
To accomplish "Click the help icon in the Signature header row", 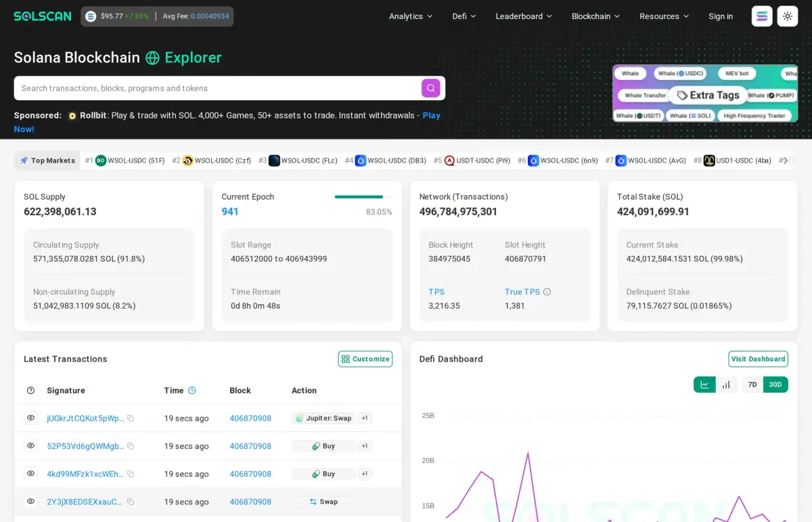I will [30, 391].
